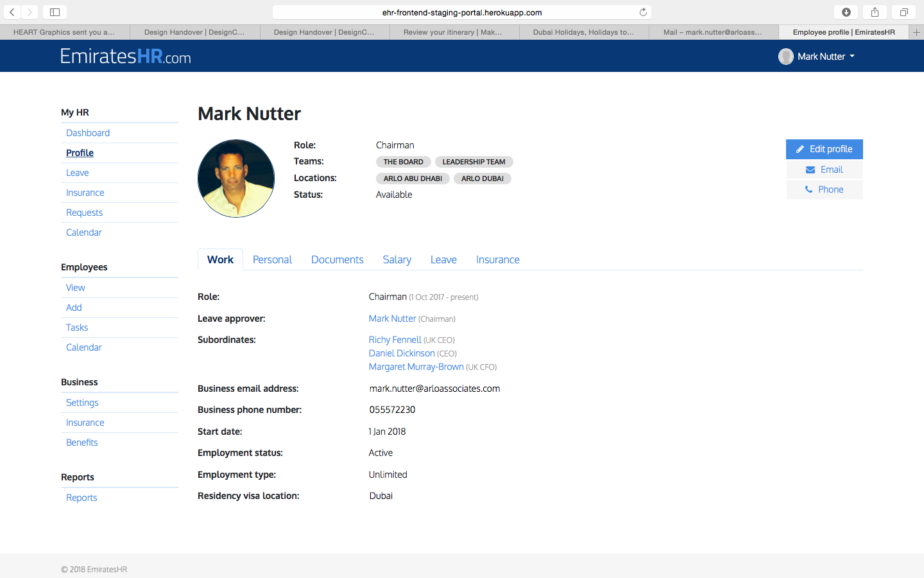Open Safari downloads icon
Image resolution: width=924 pixels, height=578 pixels.
click(x=846, y=12)
